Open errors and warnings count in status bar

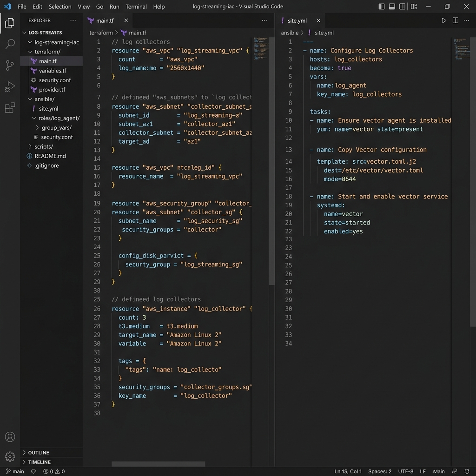click(x=54, y=471)
